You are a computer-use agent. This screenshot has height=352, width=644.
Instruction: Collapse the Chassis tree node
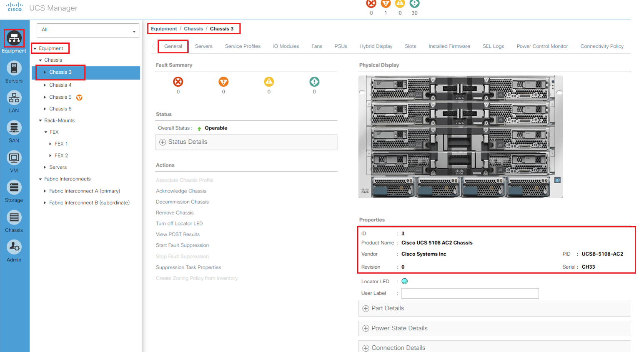(40, 60)
